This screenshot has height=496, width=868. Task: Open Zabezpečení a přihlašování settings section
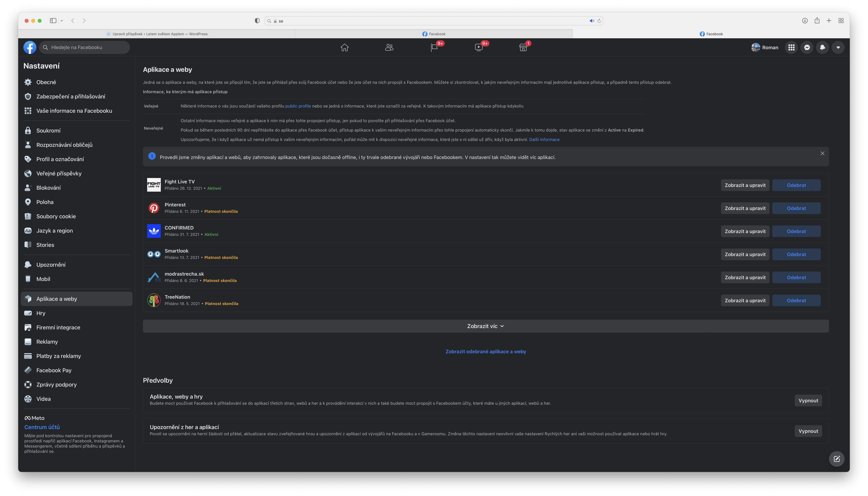(x=70, y=96)
